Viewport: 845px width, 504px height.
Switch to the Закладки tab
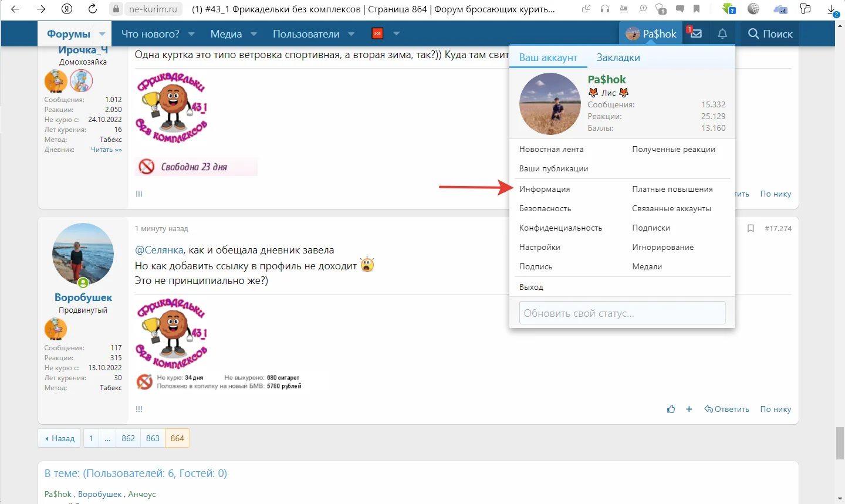click(618, 57)
